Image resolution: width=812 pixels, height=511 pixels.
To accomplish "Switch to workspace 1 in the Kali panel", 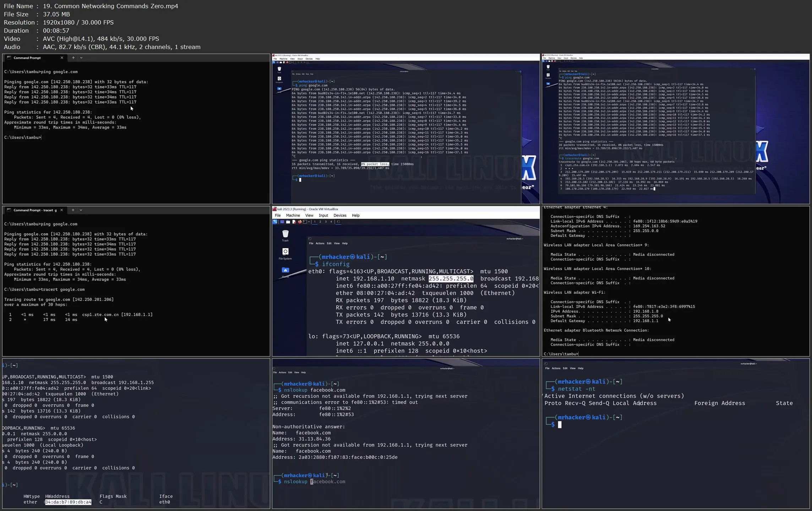I will [315, 222].
